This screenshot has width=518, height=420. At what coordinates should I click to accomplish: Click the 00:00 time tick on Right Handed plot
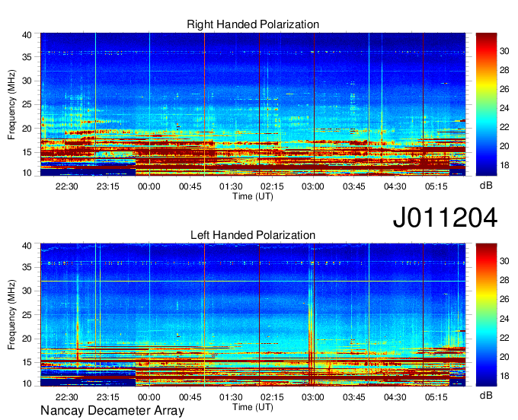(149, 186)
